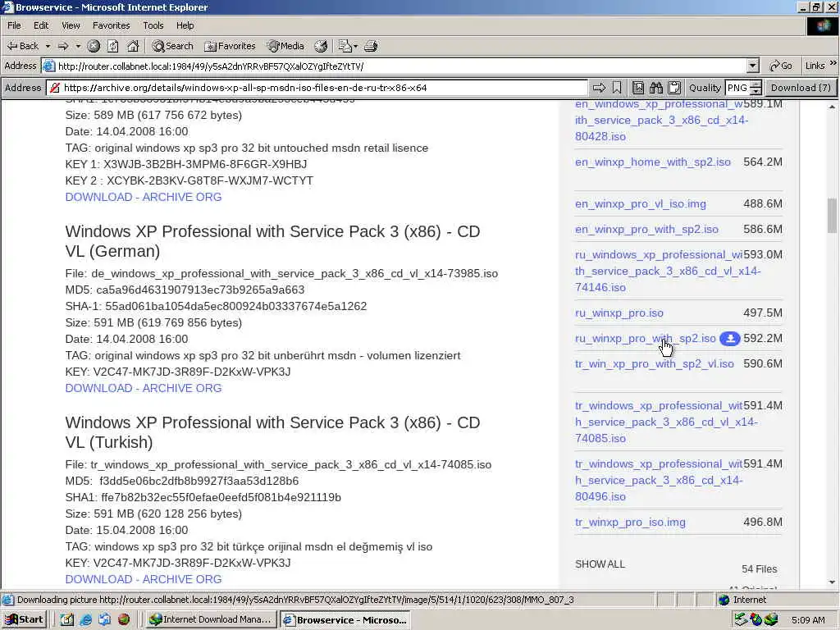Open the Search pane from IE toolbar

point(172,46)
